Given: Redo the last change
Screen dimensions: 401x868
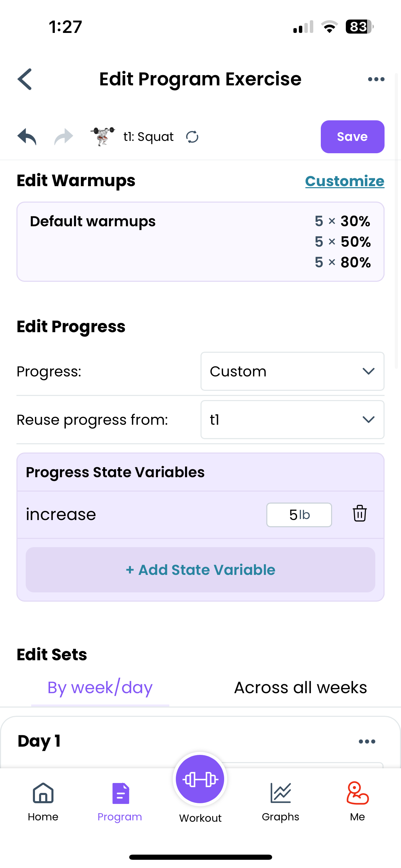Looking at the screenshot, I should (63, 136).
